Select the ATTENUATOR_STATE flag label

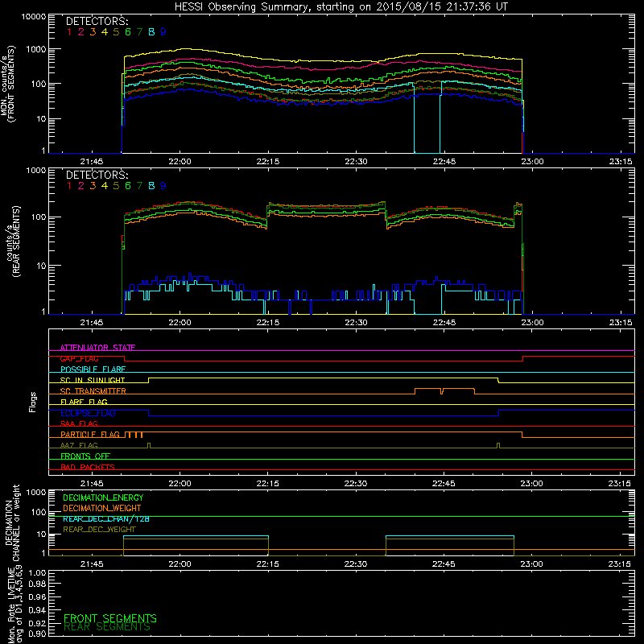(97, 348)
